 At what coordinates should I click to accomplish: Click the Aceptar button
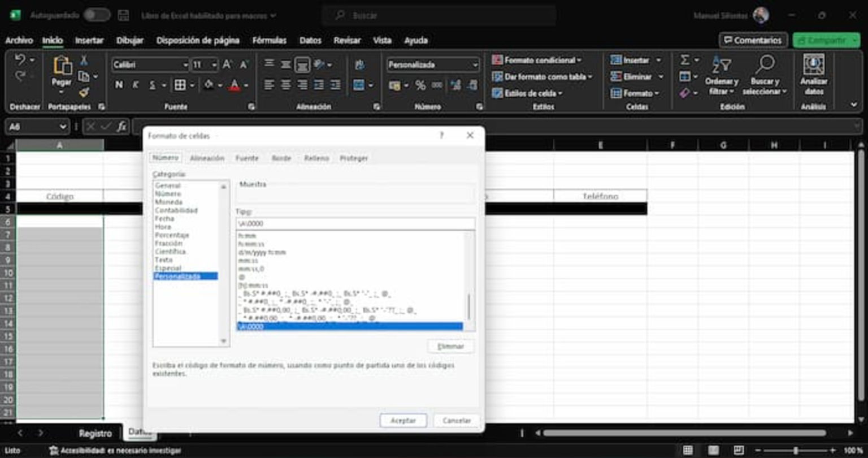403,421
